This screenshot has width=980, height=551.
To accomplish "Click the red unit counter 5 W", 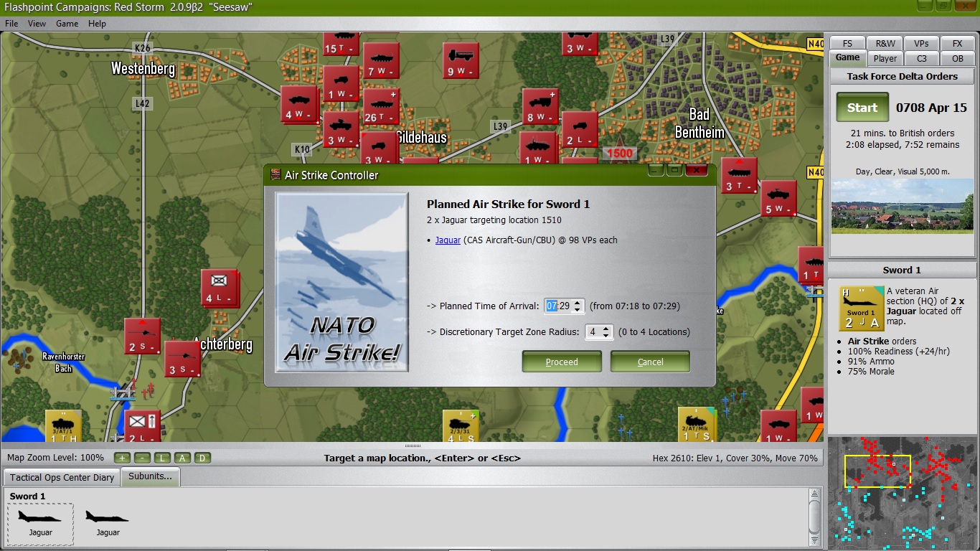I will tap(778, 198).
